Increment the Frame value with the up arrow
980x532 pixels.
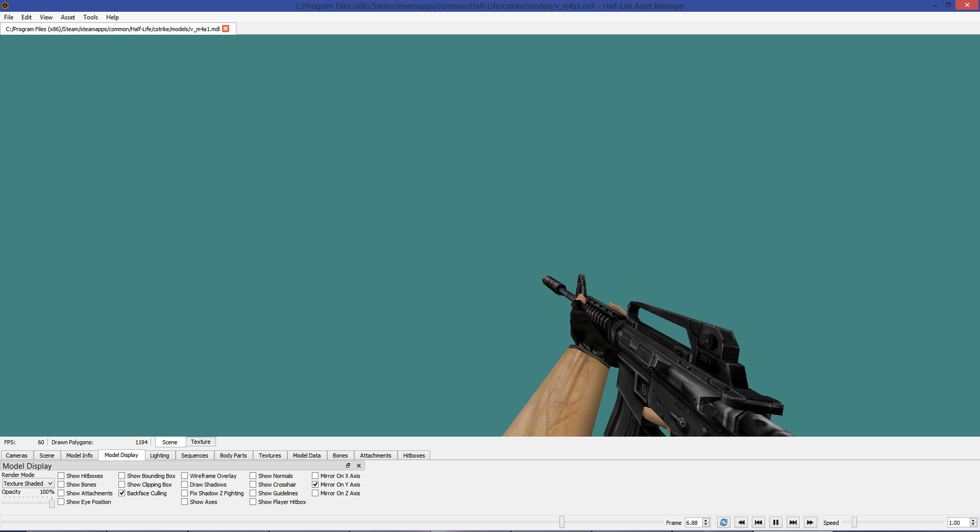706,520
